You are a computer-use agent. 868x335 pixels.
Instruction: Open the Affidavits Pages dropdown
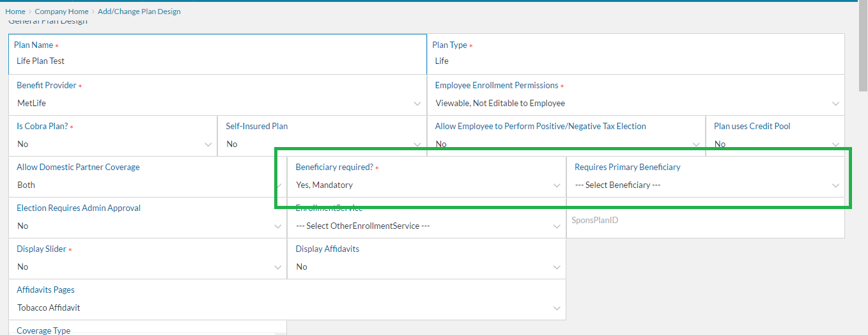tap(287, 308)
